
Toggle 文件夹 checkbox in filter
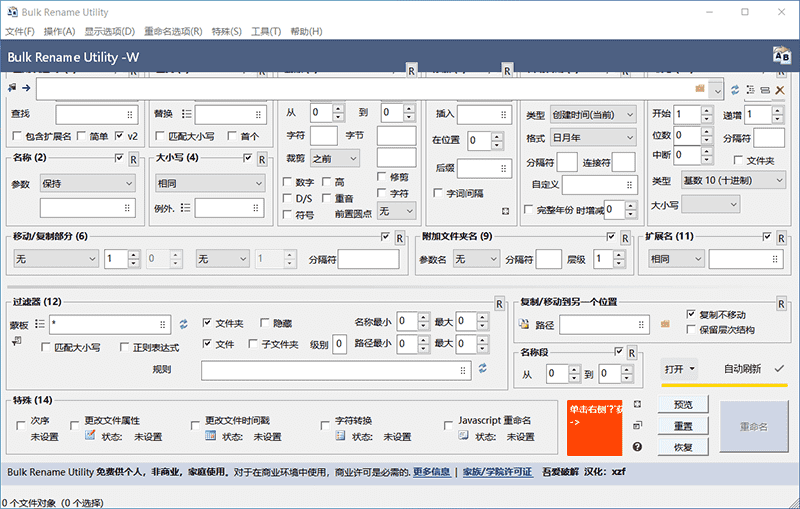pyautogui.click(x=207, y=322)
